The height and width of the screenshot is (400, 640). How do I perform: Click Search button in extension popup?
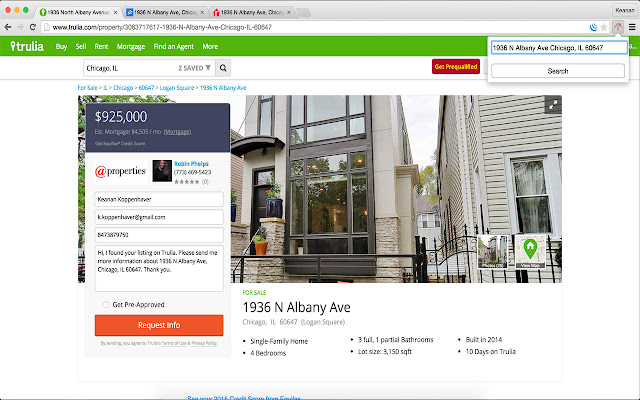(558, 71)
